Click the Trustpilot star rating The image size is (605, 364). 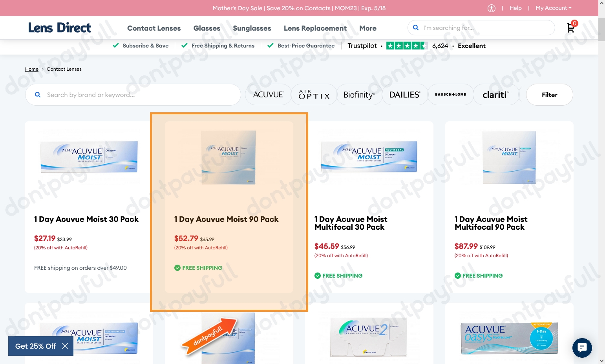[x=407, y=46]
